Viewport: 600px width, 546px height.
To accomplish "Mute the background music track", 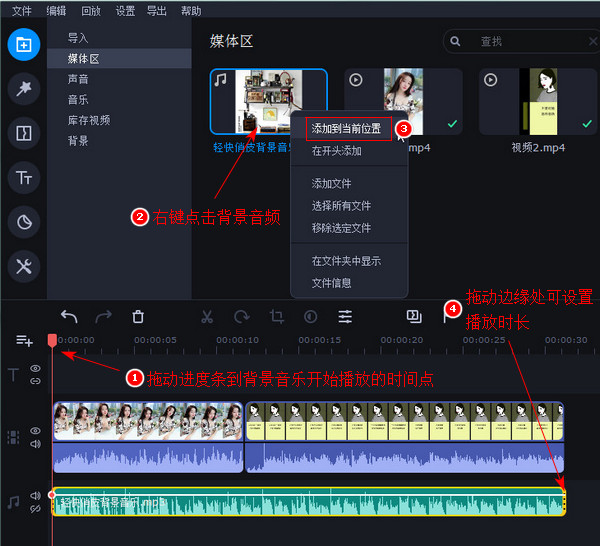I will click(x=35, y=495).
